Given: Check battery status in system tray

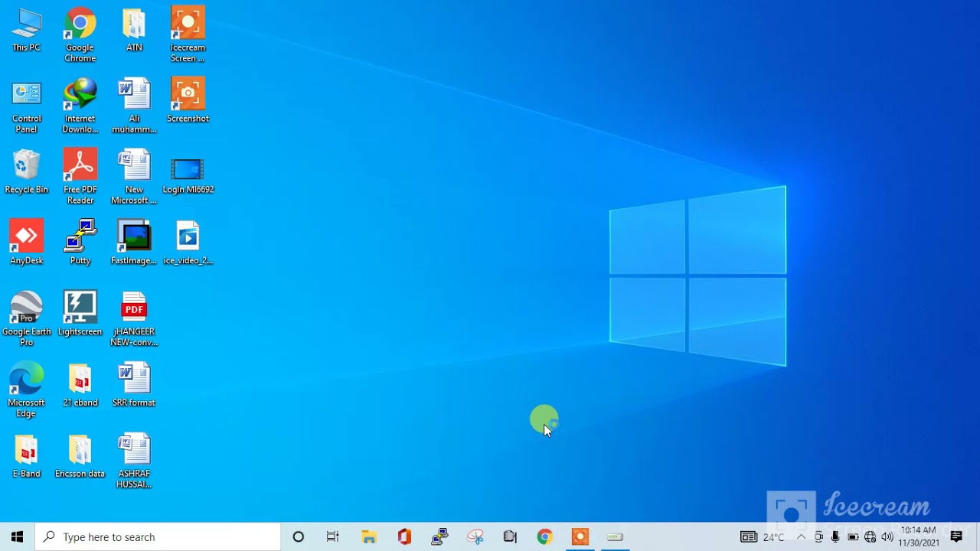Looking at the screenshot, I should tap(853, 537).
